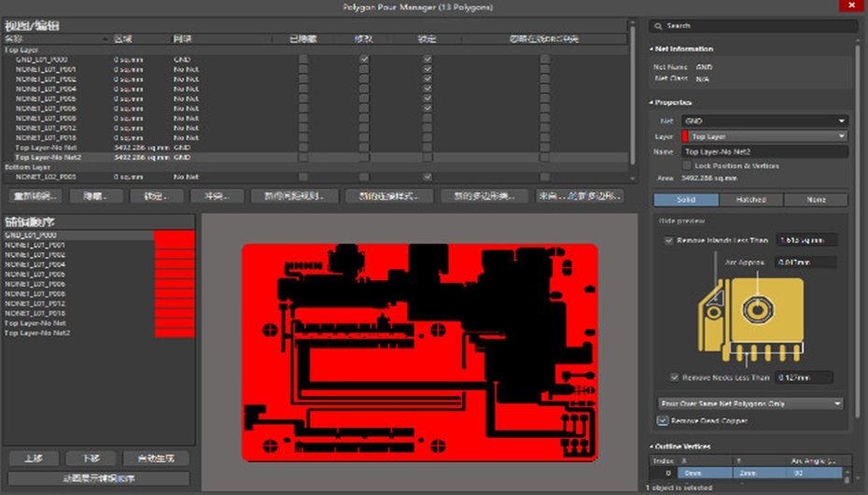
Task: Click the 冲突.. button
Action: click(217, 196)
